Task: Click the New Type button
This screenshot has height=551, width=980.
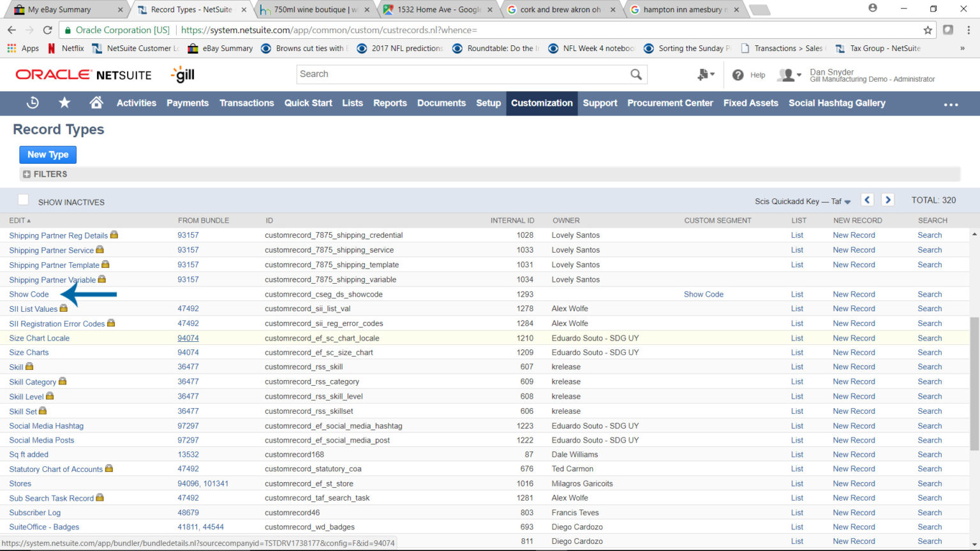Action: point(47,154)
